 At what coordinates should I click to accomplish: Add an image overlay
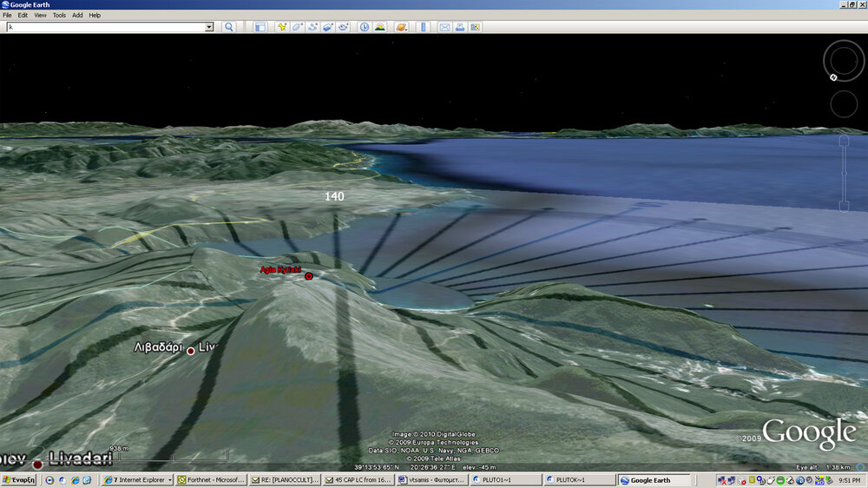tap(328, 27)
